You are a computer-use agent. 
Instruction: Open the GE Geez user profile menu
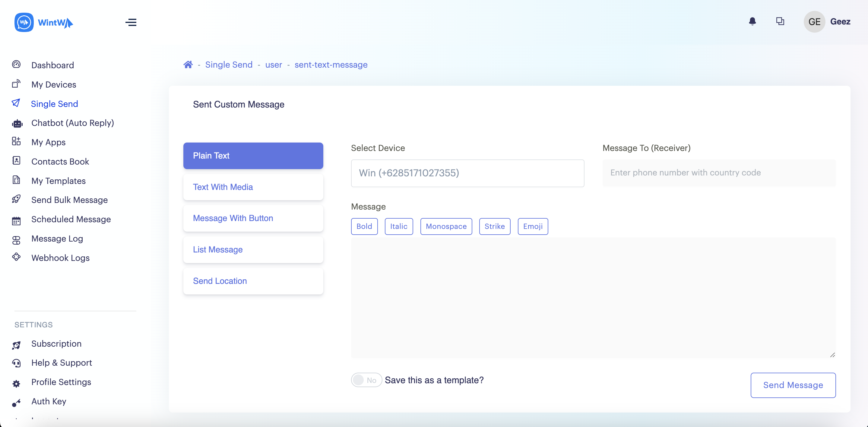(827, 21)
